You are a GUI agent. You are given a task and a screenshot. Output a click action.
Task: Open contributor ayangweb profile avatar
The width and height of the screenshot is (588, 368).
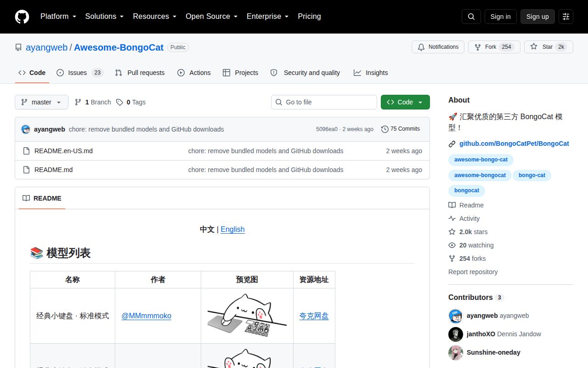[x=456, y=316]
